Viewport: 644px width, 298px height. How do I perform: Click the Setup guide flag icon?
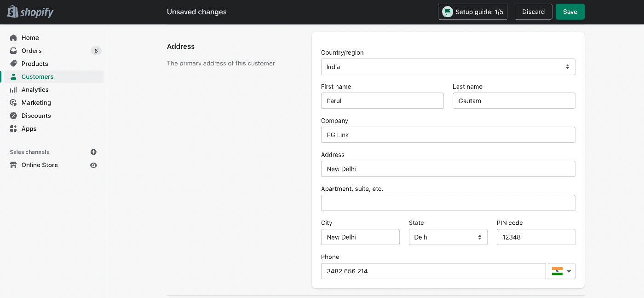point(448,12)
